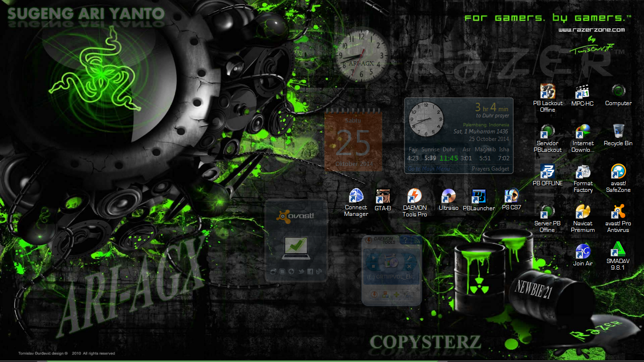Open the wrench settings on the DAEMON Tools gadget

410,258
